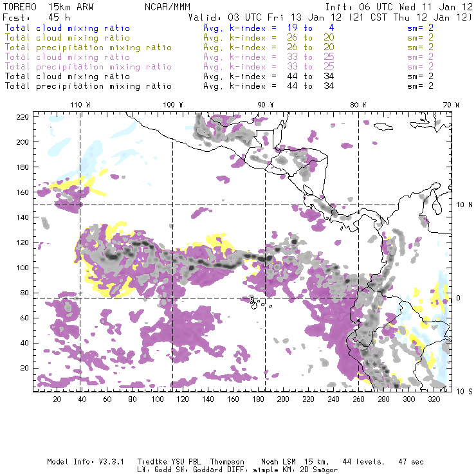Click the olive "Total cloud mixing ratio" legend
This screenshot has width=476, height=476.
pos(68,38)
